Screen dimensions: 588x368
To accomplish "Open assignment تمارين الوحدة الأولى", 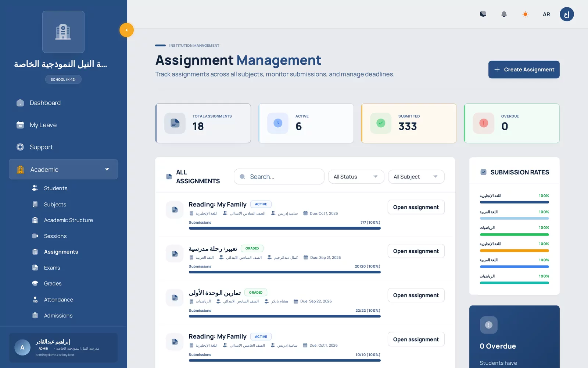I will [x=416, y=295].
